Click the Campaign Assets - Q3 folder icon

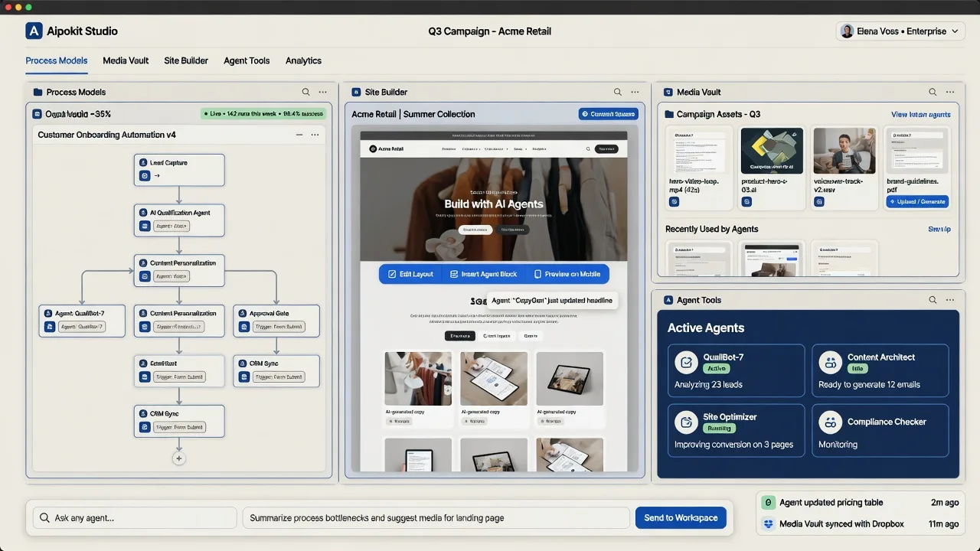(669, 114)
